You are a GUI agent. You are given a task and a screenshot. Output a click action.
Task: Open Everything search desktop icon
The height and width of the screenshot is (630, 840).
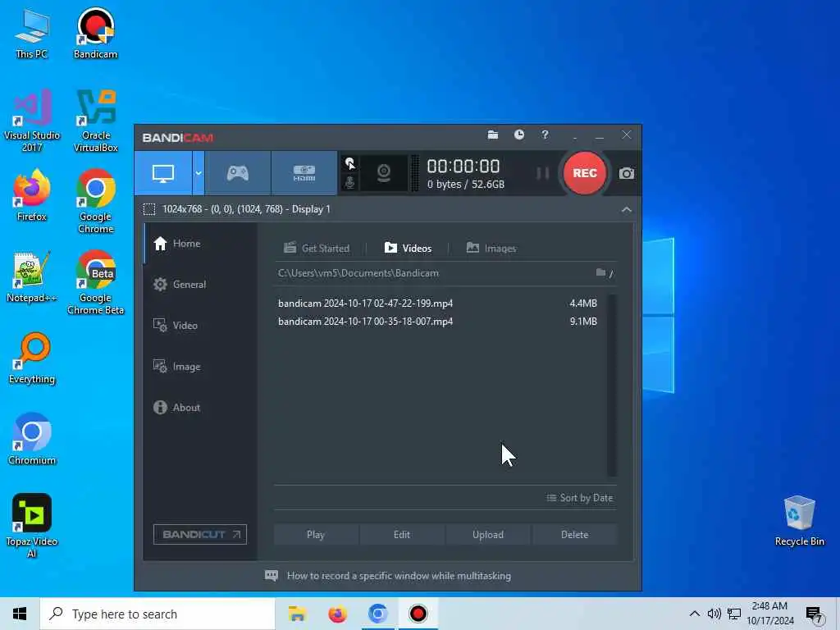[x=32, y=358]
